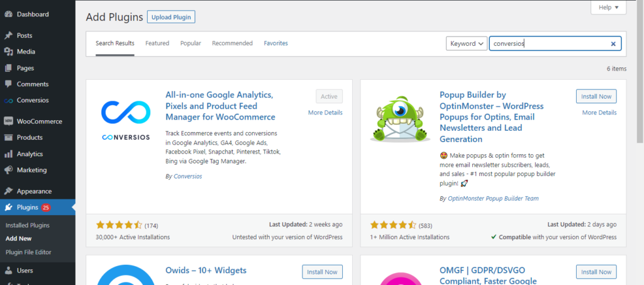Select the (583) ratings count
The width and height of the screenshot is (644, 285).
click(425, 225)
